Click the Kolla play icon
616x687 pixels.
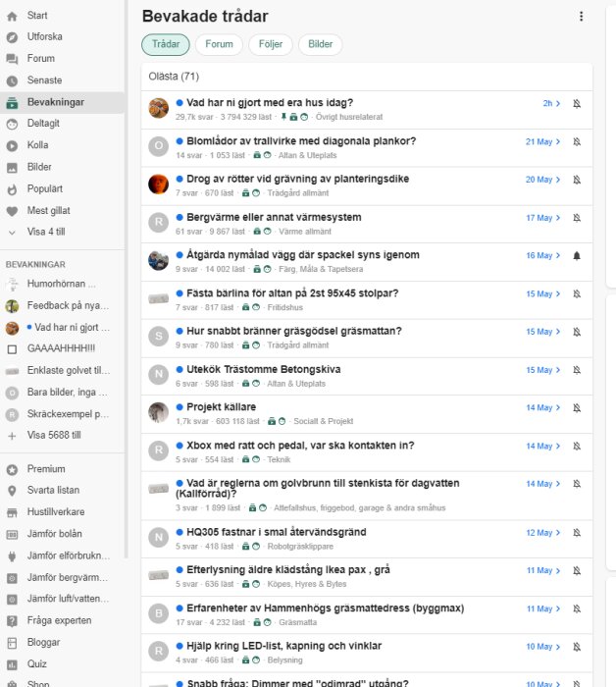tap(12, 146)
